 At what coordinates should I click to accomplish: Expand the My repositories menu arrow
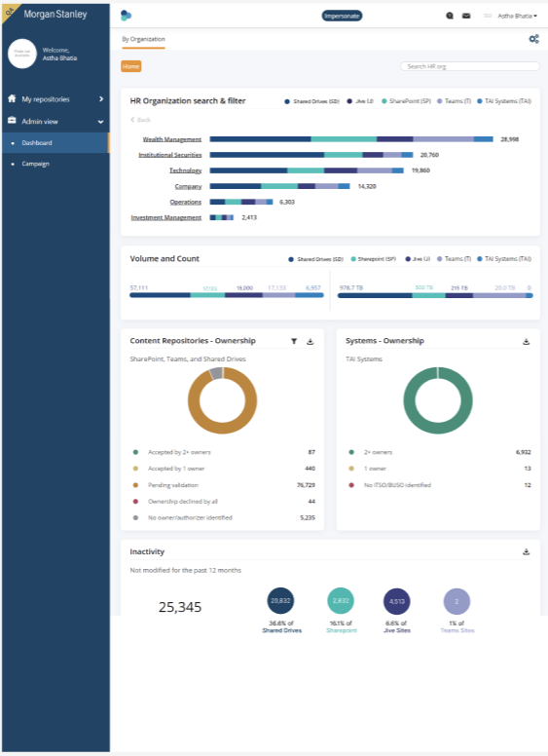(x=101, y=98)
